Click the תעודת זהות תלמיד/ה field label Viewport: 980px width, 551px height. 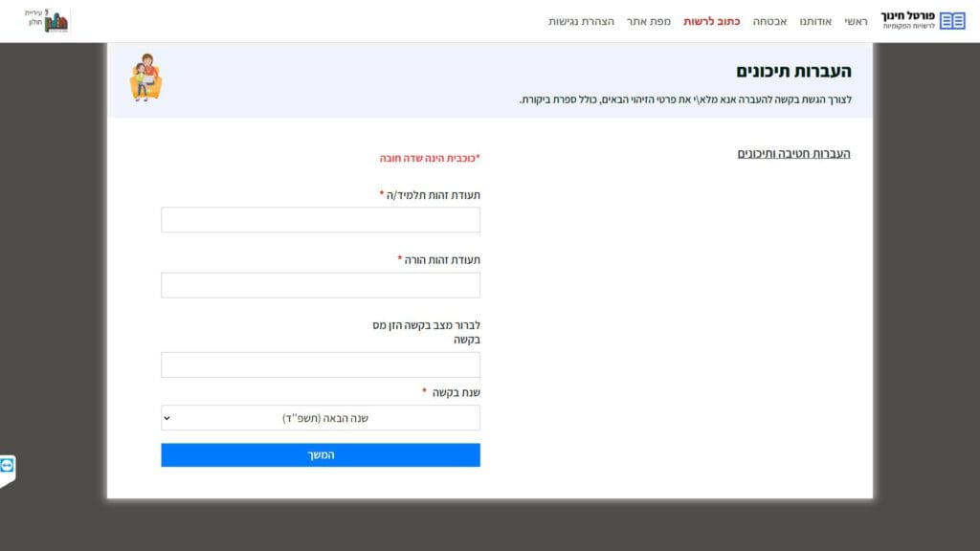pos(433,195)
